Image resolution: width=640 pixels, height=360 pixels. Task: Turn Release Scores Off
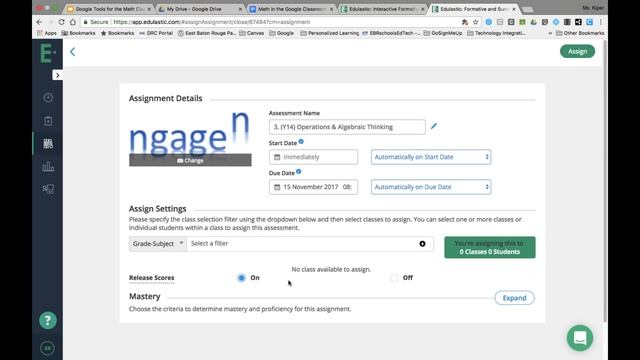tap(394, 278)
